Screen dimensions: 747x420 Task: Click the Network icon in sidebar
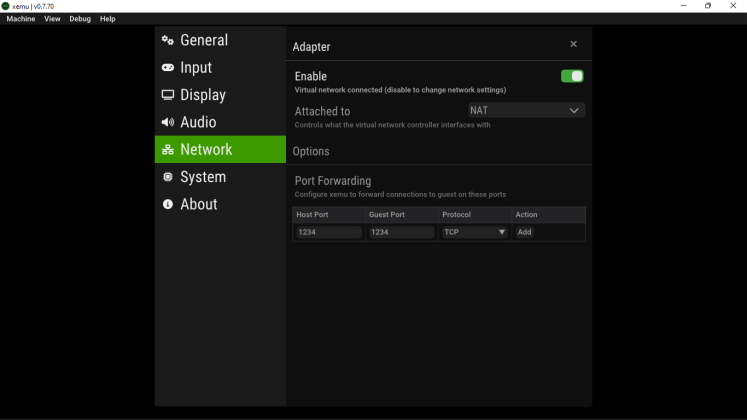coord(168,150)
